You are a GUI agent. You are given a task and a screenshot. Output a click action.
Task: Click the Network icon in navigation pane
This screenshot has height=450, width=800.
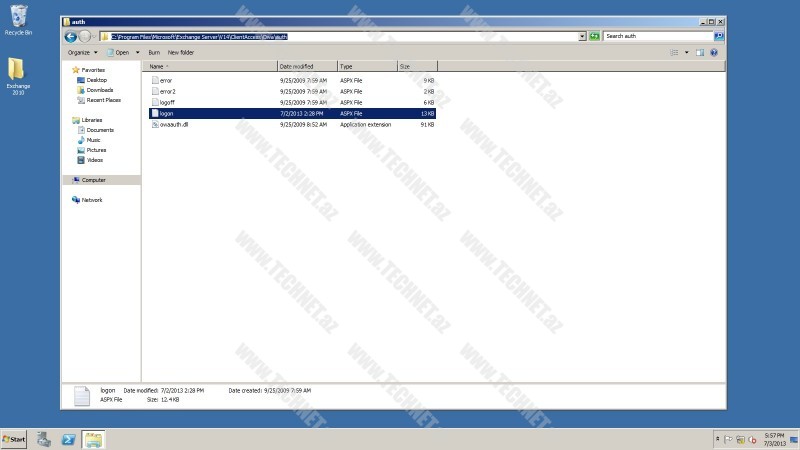coord(76,200)
